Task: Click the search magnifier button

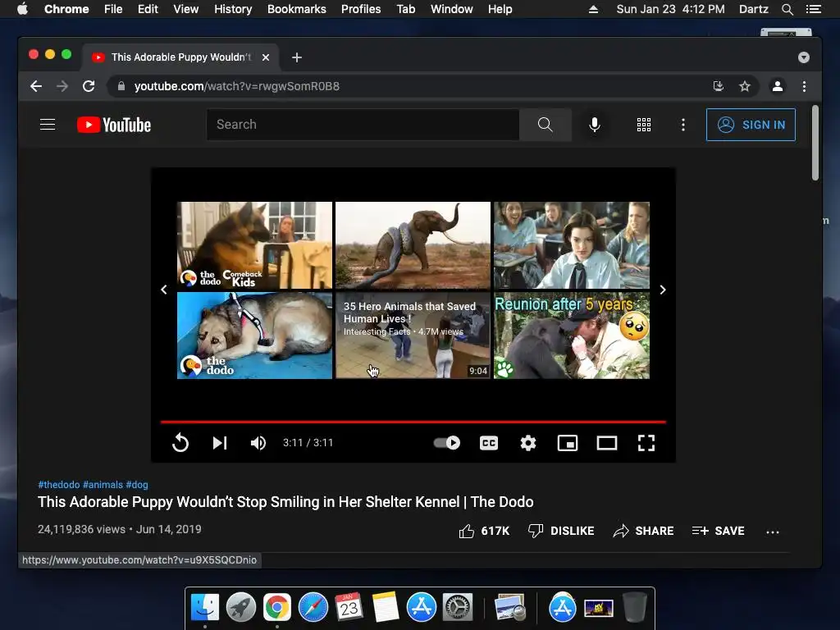Action: (546, 125)
